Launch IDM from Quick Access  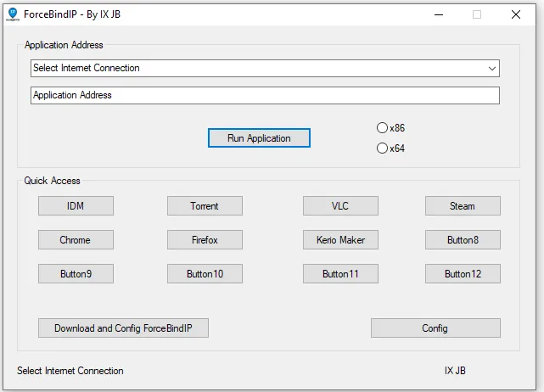click(76, 205)
